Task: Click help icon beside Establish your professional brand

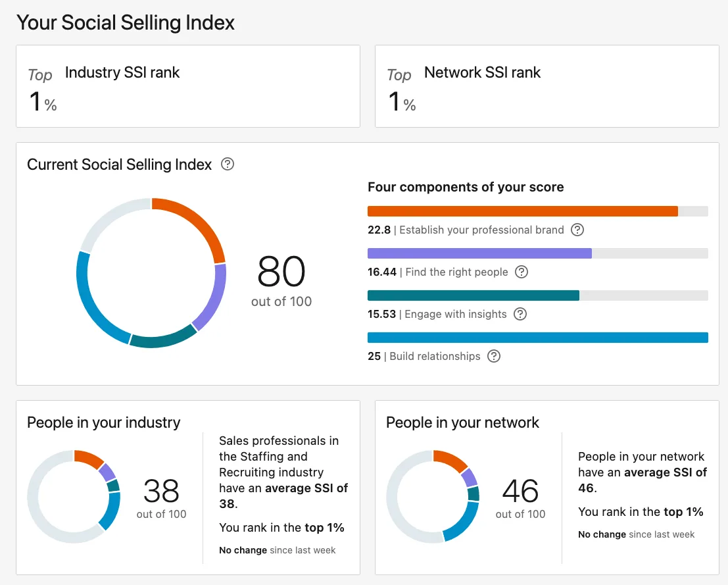Action: (x=577, y=230)
